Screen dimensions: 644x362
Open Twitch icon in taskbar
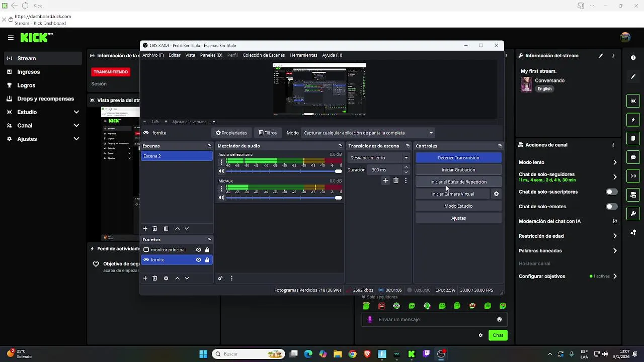click(427, 354)
